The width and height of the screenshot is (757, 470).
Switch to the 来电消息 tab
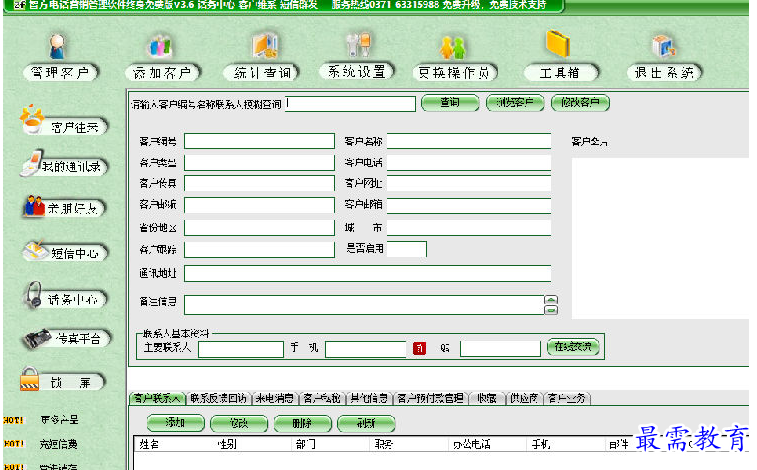275,399
